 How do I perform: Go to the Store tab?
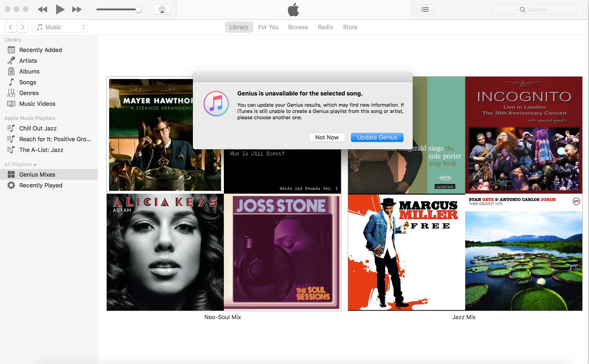pos(350,27)
